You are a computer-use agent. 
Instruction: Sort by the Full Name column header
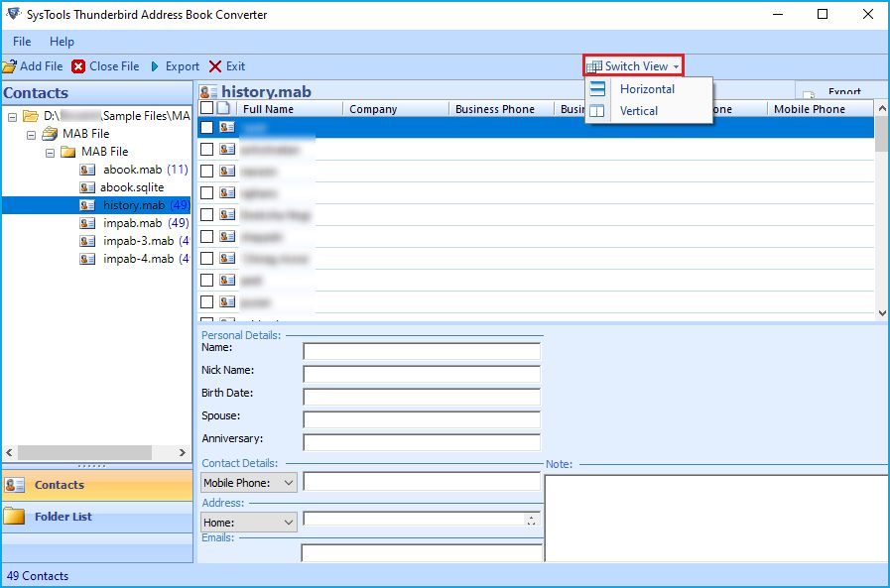pos(290,109)
